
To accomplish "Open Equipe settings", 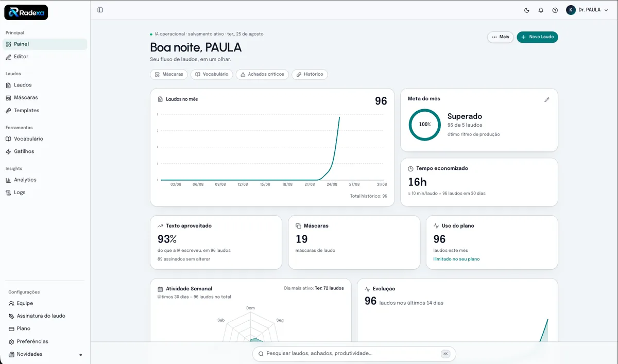I will 45,303.
